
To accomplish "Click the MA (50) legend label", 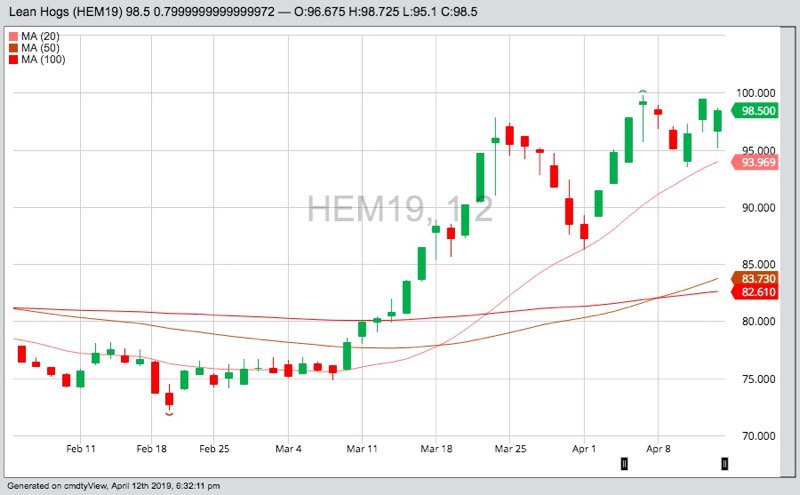I will (x=40, y=48).
